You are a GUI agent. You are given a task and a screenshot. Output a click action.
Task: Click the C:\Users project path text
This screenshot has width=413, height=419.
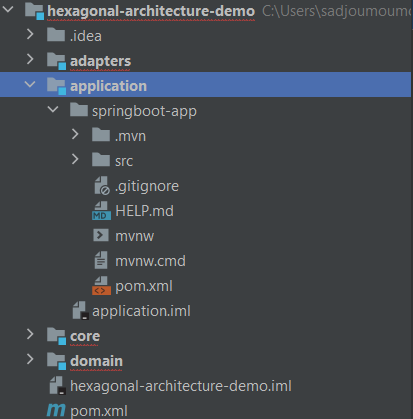click(x=337, y=11)
